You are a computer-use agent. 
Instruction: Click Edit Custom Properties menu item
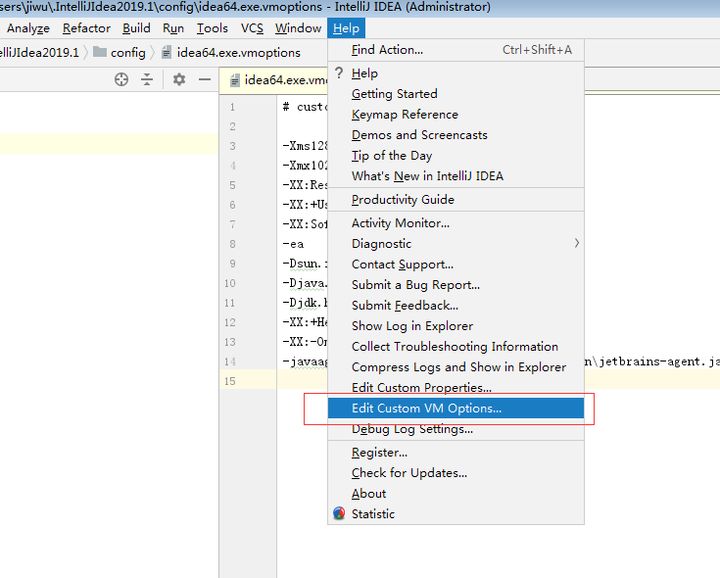[421, 388]
